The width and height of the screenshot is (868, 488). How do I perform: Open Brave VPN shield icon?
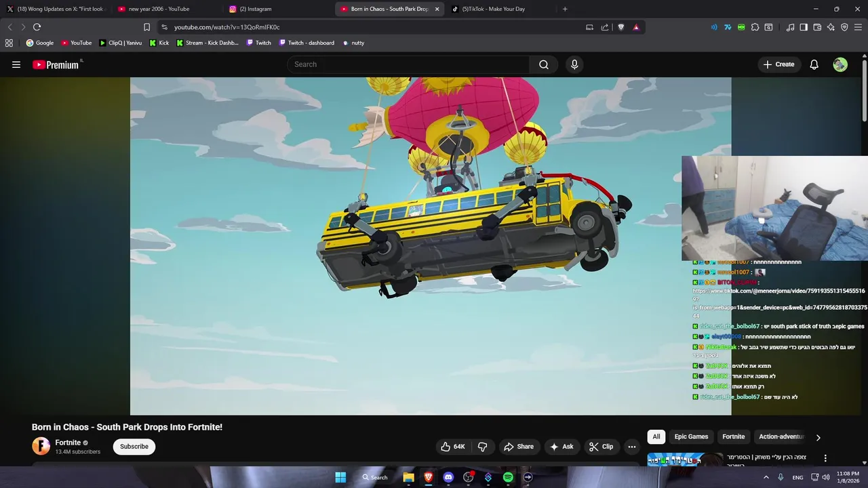coord(844,27)
